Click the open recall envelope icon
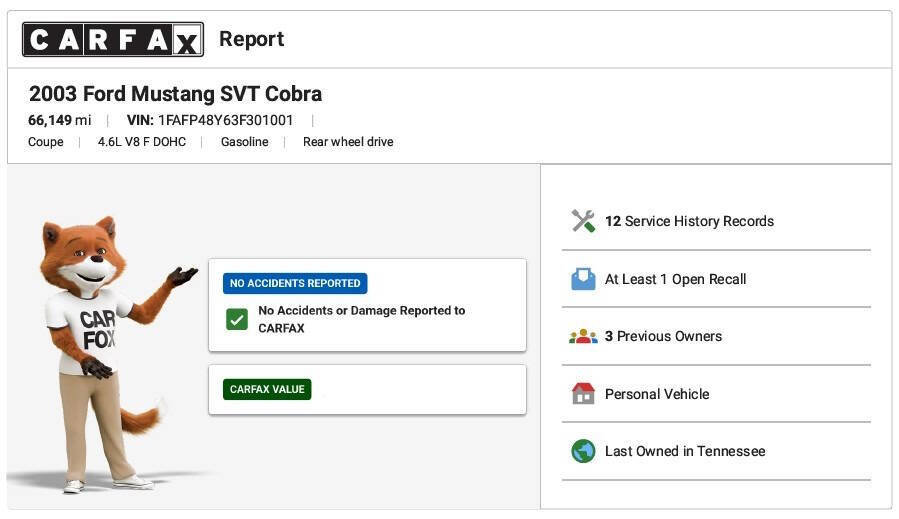 [x=583, y=279]
